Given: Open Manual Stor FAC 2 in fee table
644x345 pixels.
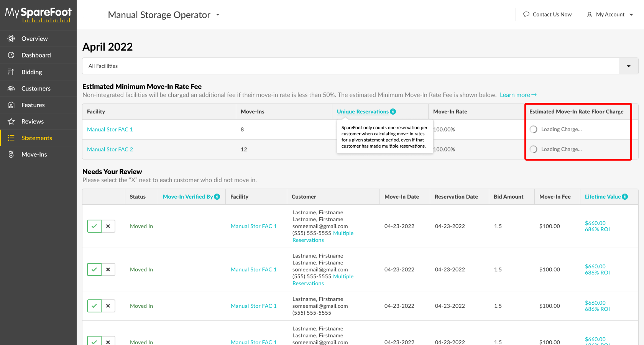Looking at the screenshot, I should point(110,149).
